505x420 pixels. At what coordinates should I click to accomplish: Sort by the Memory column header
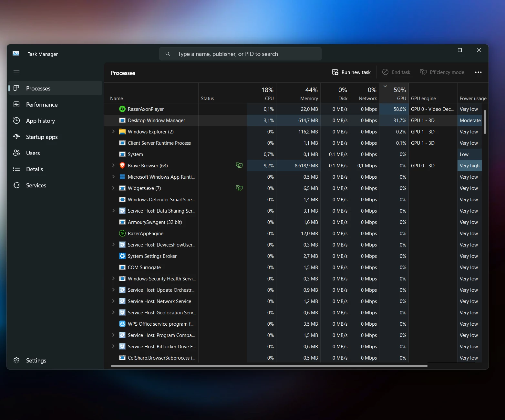click(298, 93)
